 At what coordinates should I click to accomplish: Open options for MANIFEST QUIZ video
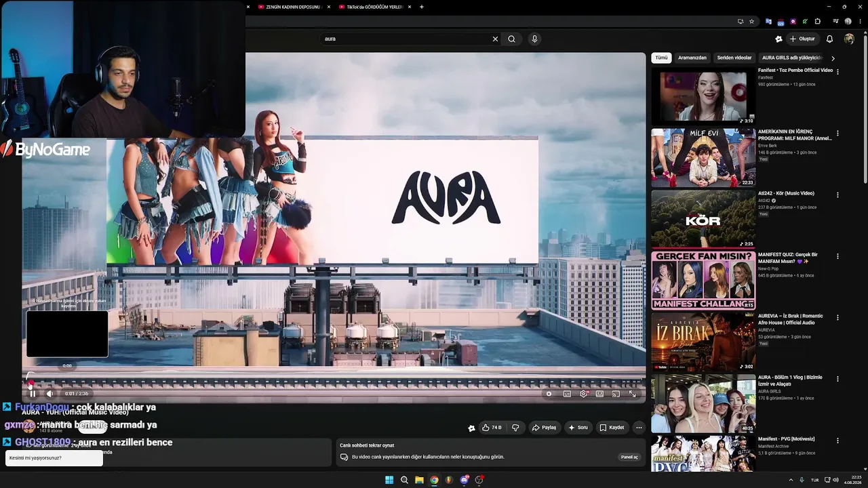pos(837,256)
